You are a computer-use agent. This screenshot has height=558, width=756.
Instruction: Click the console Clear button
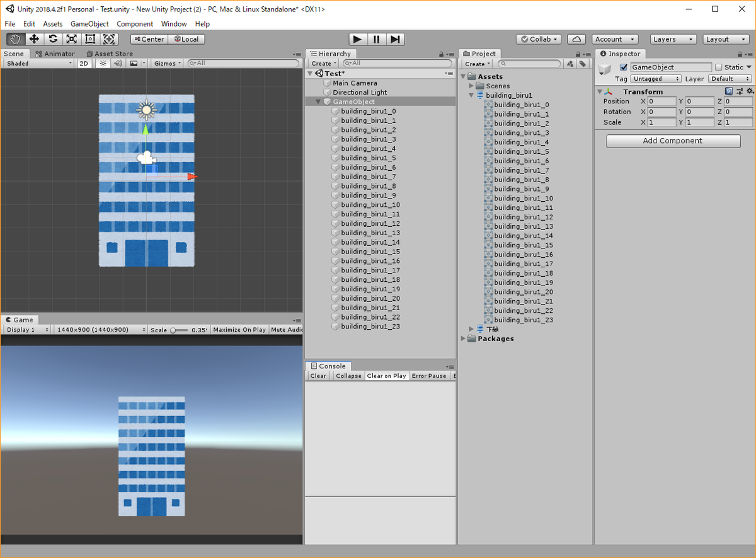coord(319,376)
